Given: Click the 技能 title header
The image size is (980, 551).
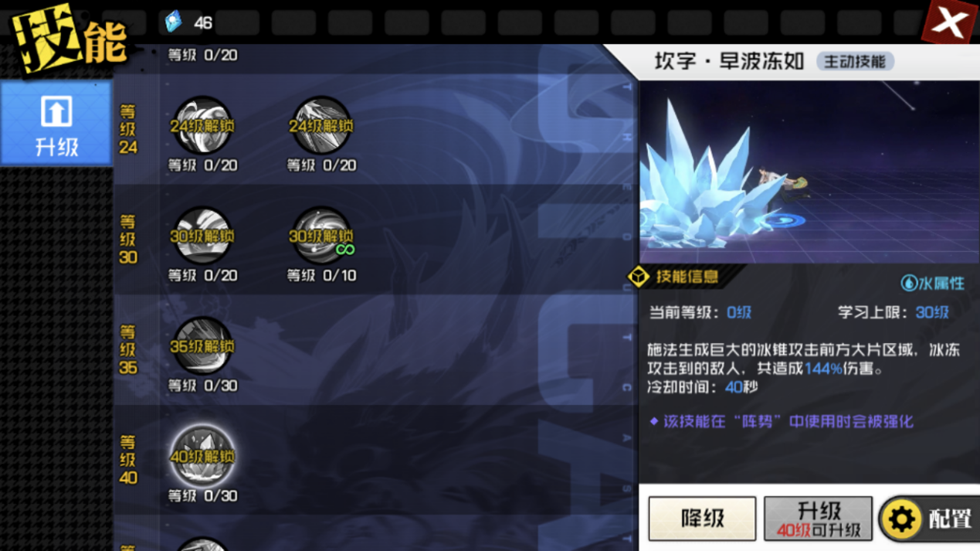Looking at the screenshot, I should pyautogui.click(x=70, y=40).
